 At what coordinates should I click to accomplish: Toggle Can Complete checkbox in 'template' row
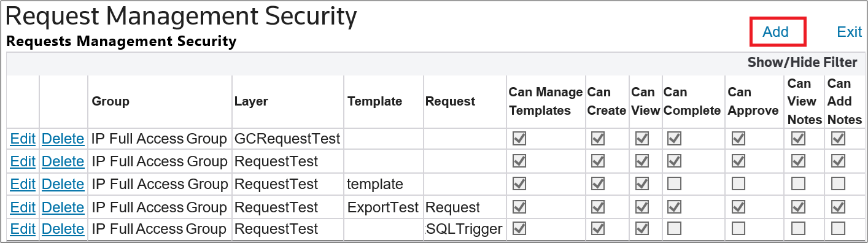click(x=674, y=183)
